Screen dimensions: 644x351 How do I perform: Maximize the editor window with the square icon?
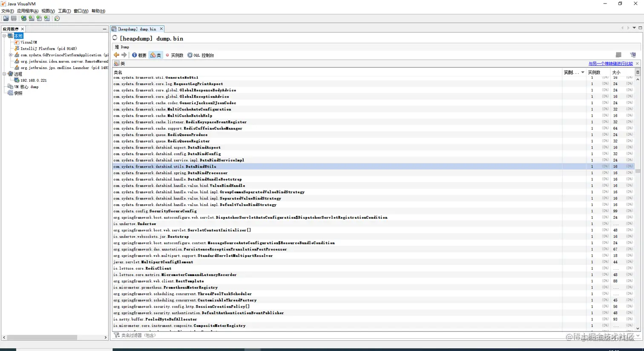tap(640, 28)
